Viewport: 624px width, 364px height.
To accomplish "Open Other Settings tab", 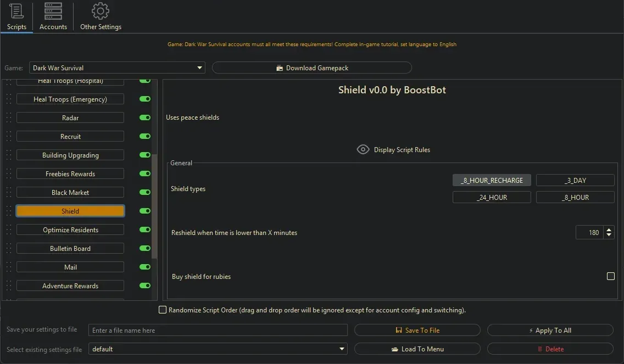I will pos(101,16).
